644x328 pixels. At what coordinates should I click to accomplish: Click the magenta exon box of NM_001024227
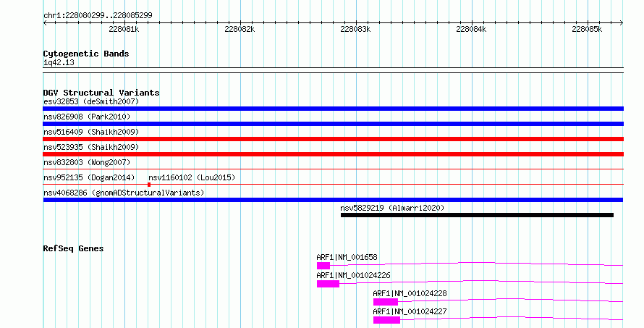[x=387, y=320]
